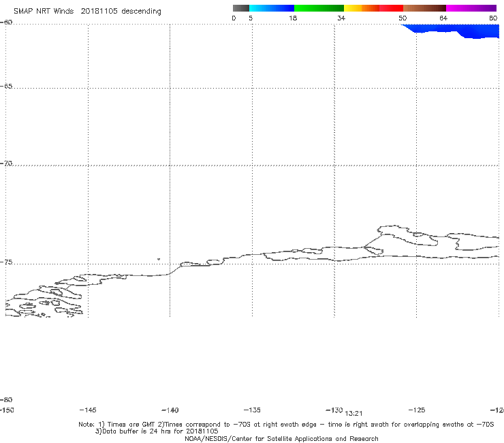Click the color bar label '5'
The height and width of the screenshot is (443, 504).
click(x=251, y=18)
